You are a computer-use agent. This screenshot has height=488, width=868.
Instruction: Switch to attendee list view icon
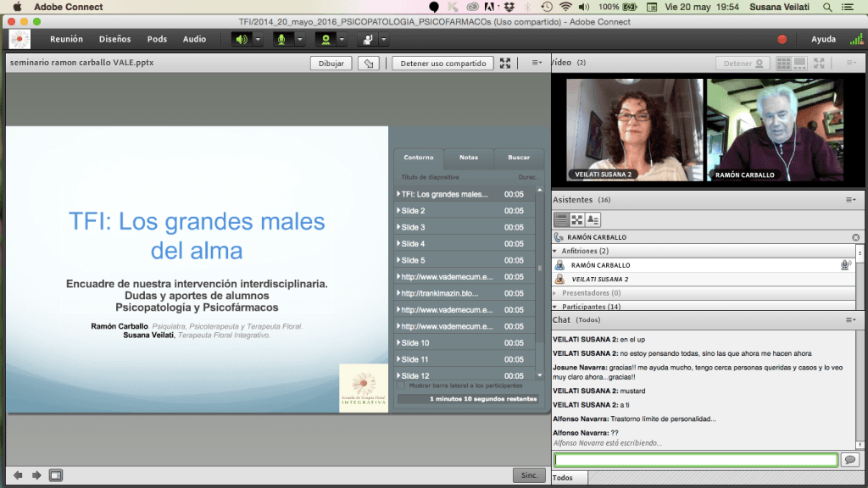tap(561, 219)
